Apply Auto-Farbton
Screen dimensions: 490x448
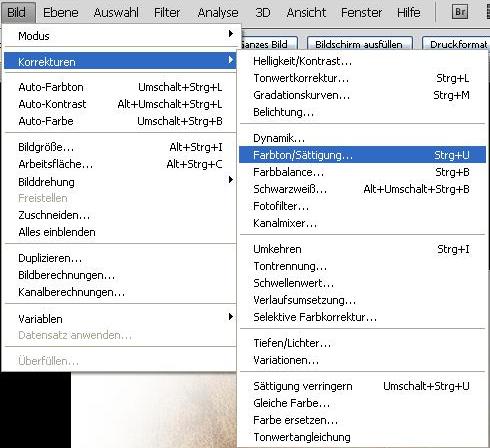[x=120, y=87]
